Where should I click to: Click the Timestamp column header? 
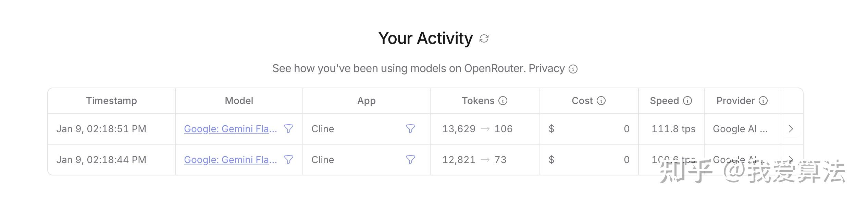pyautogui.click(x=112, y=101)
